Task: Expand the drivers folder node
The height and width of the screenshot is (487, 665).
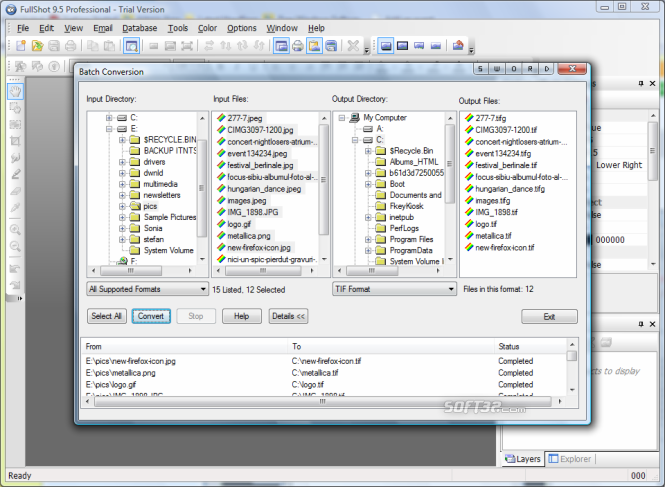Action: 122,162
